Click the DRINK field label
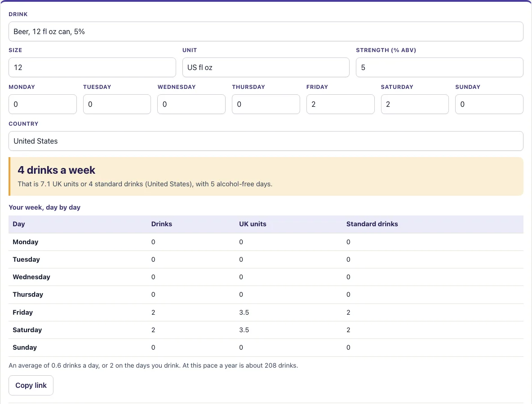 18,14
